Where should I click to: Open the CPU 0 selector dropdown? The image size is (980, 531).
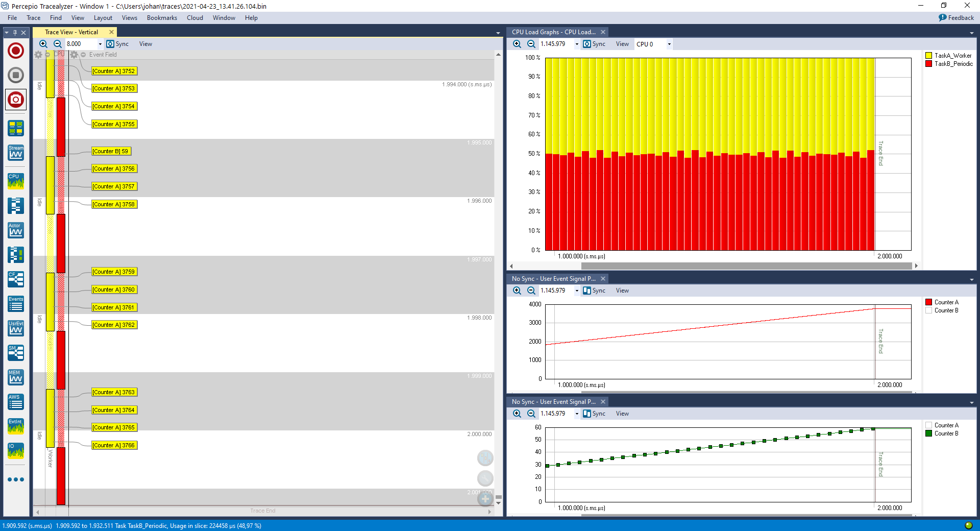click(669, 44)
